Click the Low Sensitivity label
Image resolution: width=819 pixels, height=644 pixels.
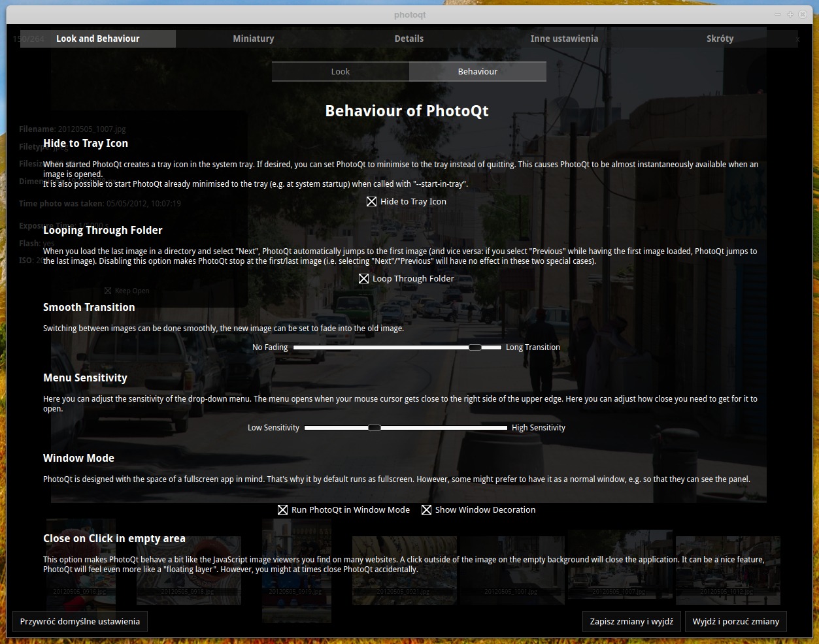(x=273, y=428)
